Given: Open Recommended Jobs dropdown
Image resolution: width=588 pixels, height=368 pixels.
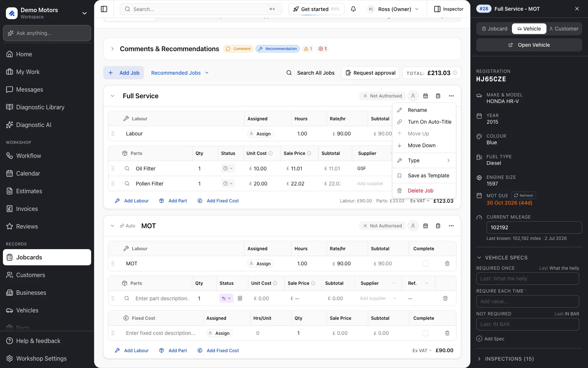Looking at the screenshot, I should pos(180,73).
